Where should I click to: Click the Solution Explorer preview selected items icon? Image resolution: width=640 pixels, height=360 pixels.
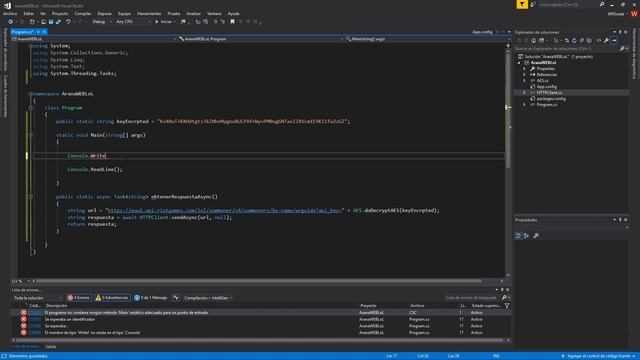pos(614,40)
